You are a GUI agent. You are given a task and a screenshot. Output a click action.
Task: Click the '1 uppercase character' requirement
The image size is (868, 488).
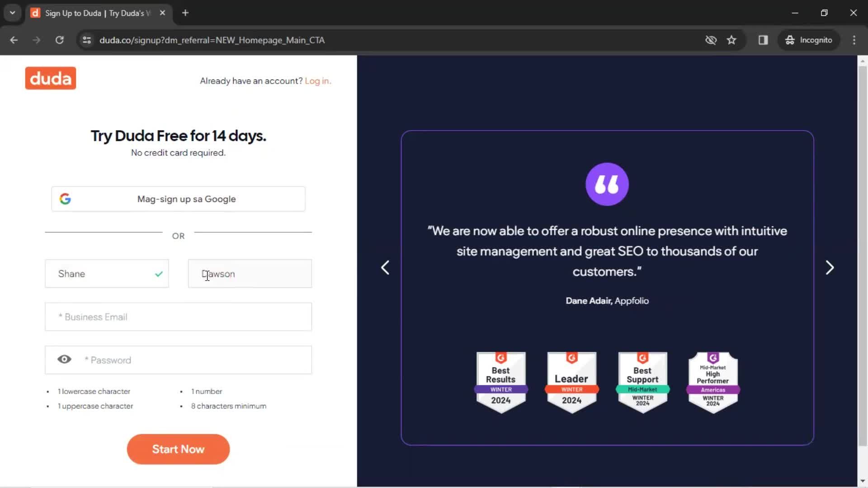click(95, 406)
